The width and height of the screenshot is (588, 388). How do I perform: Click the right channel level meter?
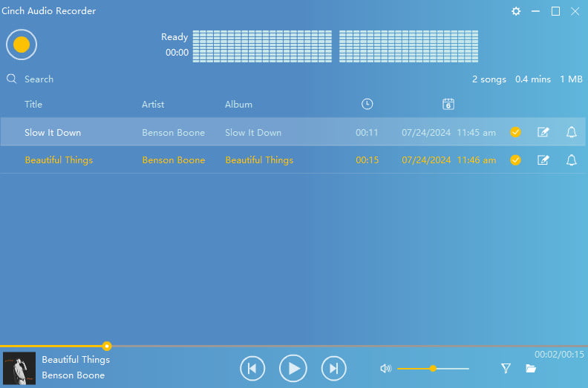tap(409, 46)
